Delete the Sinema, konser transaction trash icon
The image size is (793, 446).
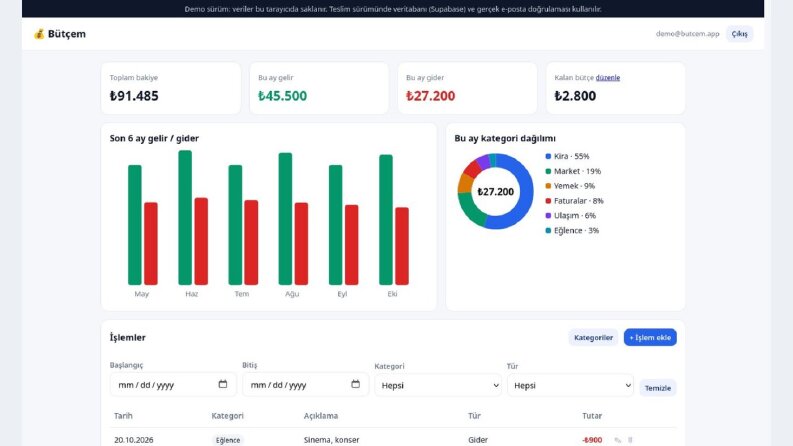[630, 440]
